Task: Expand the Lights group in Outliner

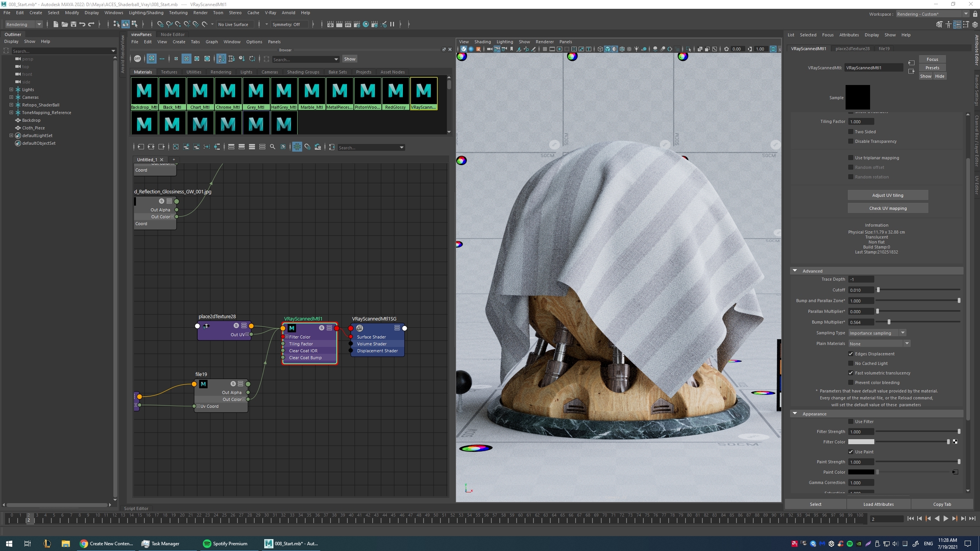Action: point(11,89)
